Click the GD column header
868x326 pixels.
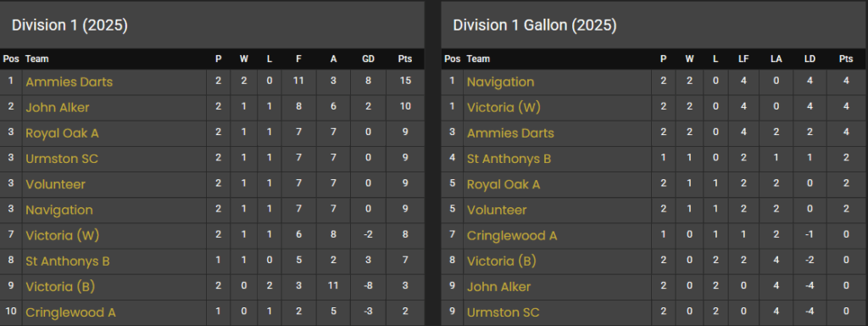coord(368,59)
